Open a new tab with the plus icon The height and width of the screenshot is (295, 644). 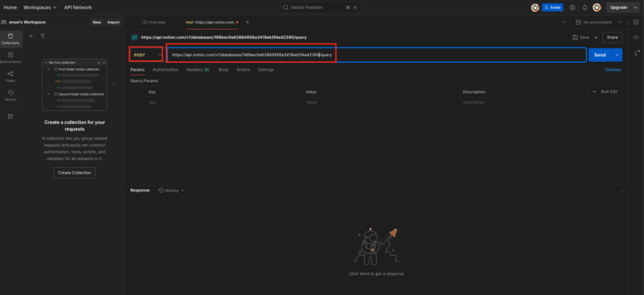pos(247,23)
